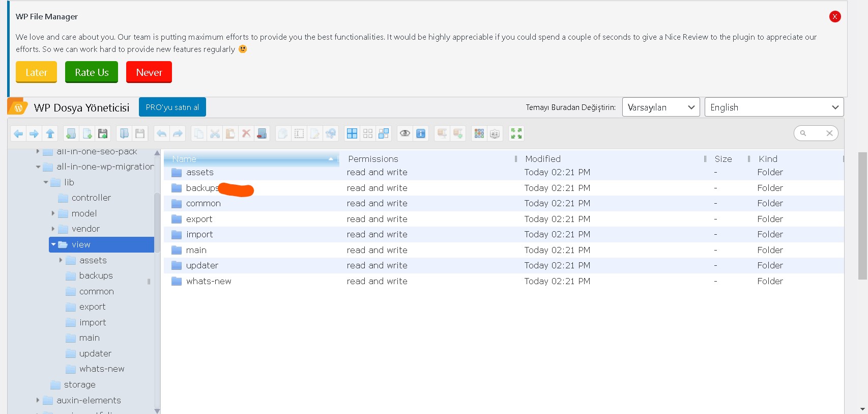868x414 pixels.
Task: Sort by the Permissions column header
Action: pos(429,159)
